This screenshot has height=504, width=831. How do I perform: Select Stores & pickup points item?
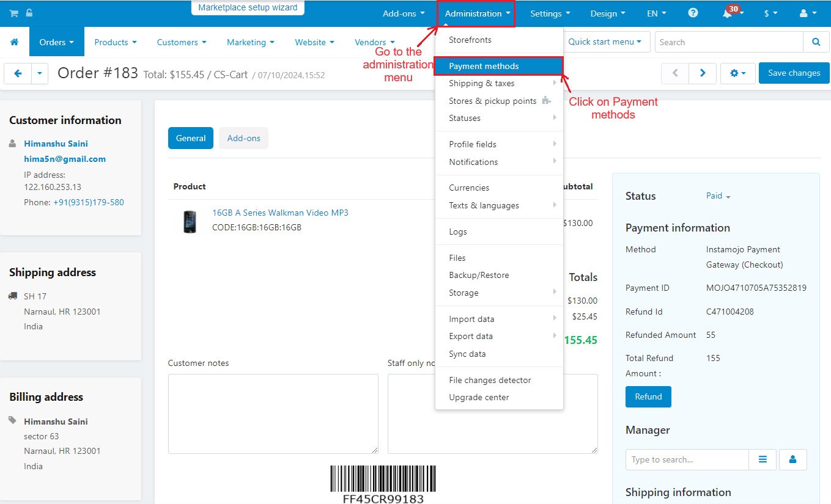499,101
